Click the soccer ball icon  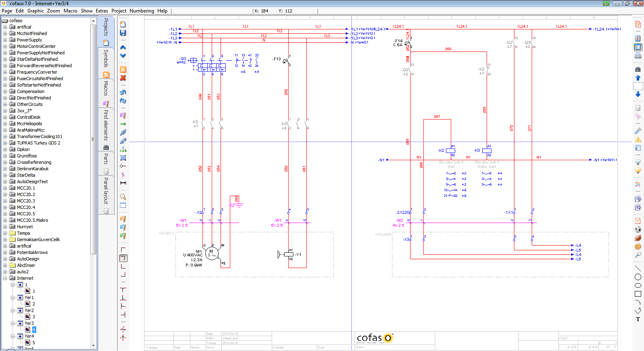click(x=638, y=229)
